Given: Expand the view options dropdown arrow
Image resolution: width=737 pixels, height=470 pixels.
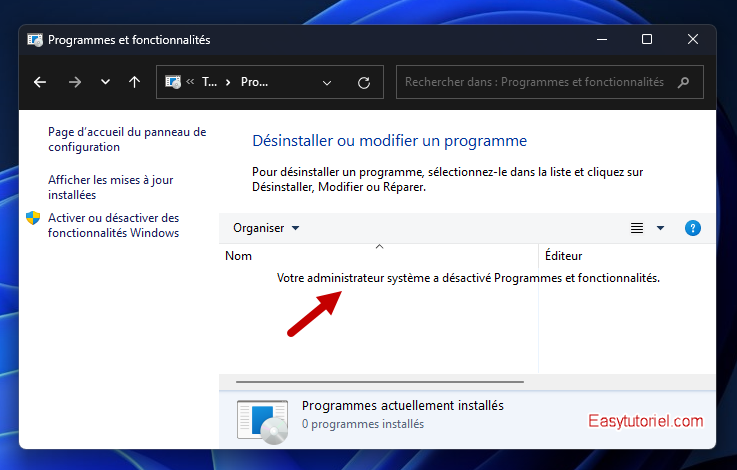Looking at the screenshot, I should pos(660,228).
